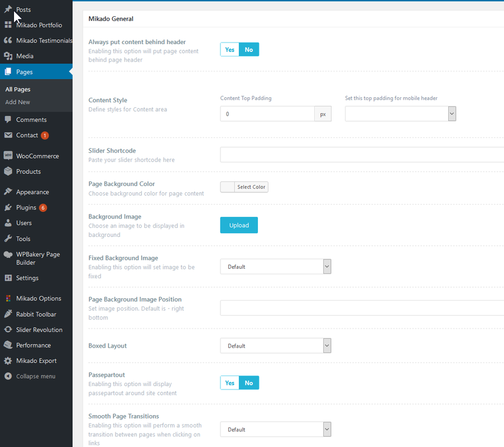Click the Products box icon
This screenshot has width=504, height=447.
tap(8, 171)
